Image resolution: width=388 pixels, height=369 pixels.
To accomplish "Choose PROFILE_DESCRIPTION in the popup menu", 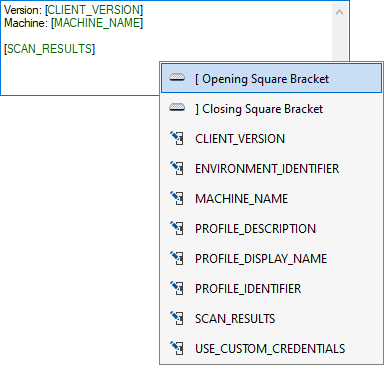I will [271, 229].
